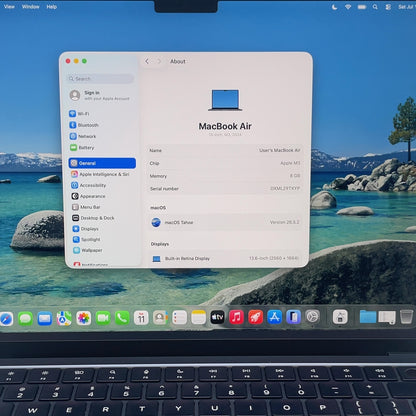416x416 pixels.
Task: Open Control Center from the menu bar
Action: [x=388, y=7]
